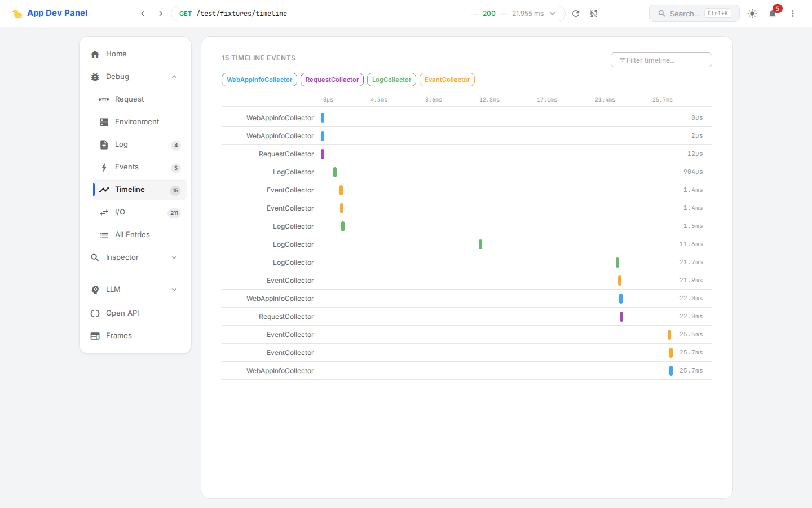Expand the Inspector sidebar section

174,257
